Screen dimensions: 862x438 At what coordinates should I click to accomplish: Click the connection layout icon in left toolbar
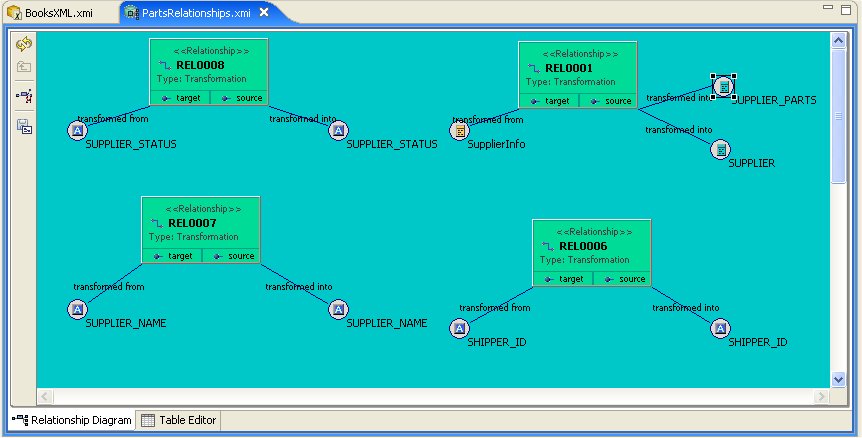pos(24,97)
